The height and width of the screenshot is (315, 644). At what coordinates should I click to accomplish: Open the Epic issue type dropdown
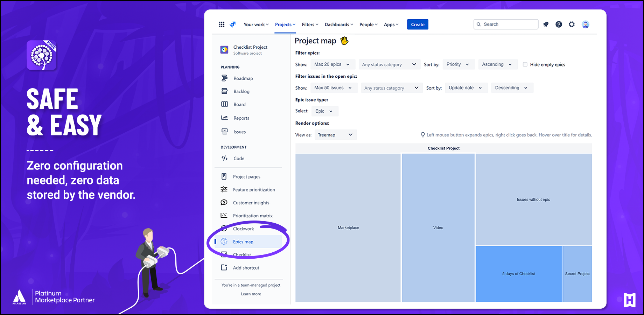click(325, 111)
